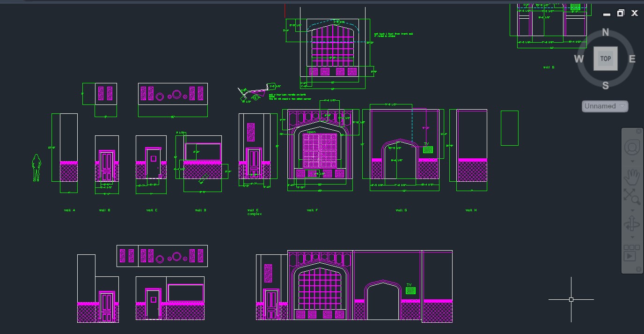Restore down the drawing window
Image resolution: width=644 pixels, height=334 pixels.
click(x=621, y=13)
